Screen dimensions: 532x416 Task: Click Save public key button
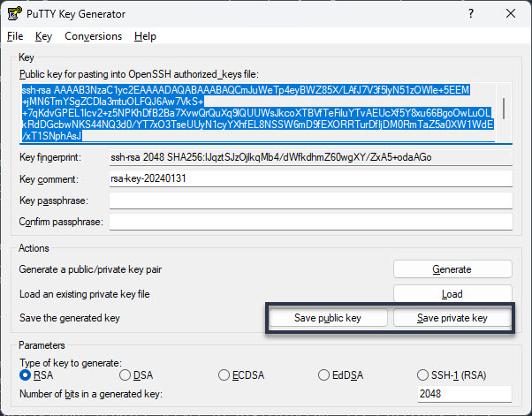pyautogui.click(x=328, y=318)
